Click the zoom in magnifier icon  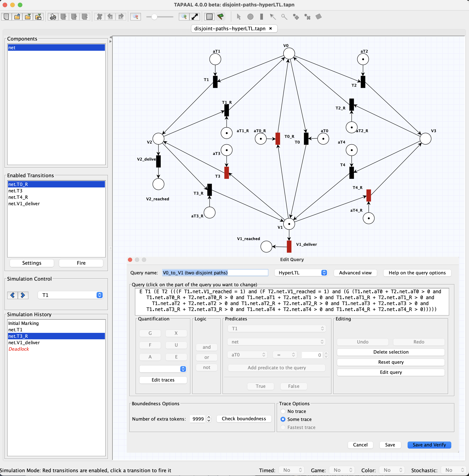[x=184, y=17]
